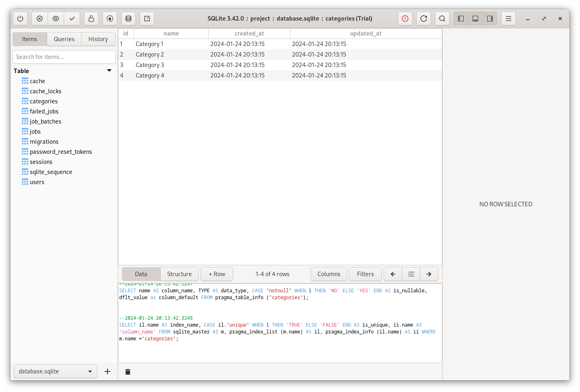Toggle the left sidebar panel

click(461, 19)
